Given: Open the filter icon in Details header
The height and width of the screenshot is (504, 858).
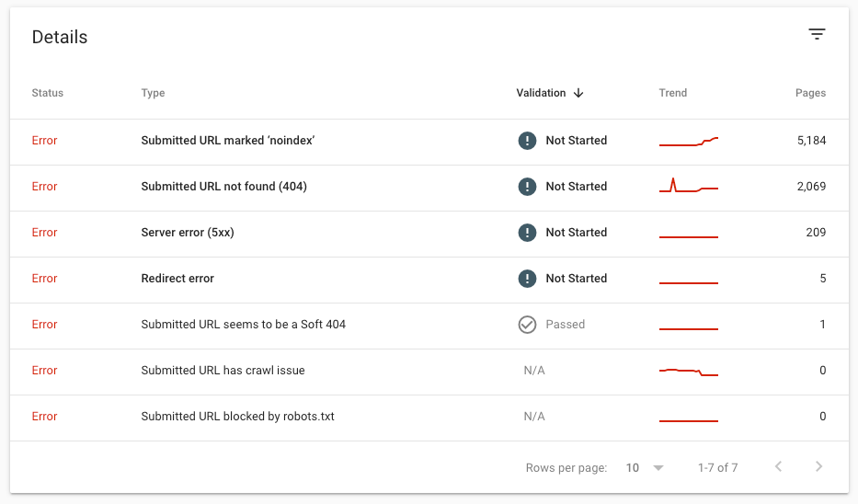Looking at the screenshot, I should coord(817,35).
